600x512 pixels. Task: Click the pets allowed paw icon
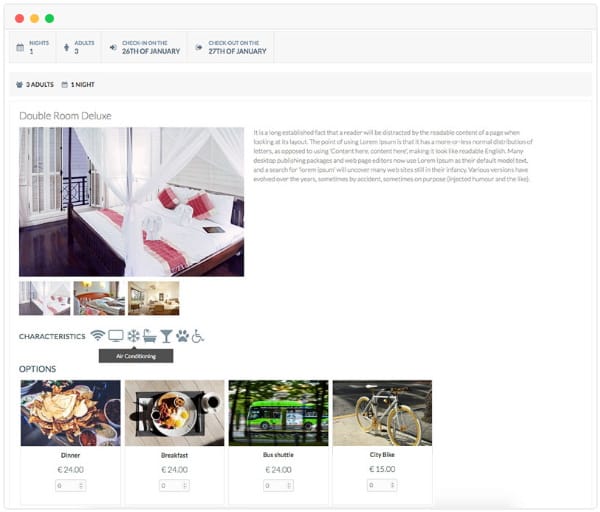(183, 336)
